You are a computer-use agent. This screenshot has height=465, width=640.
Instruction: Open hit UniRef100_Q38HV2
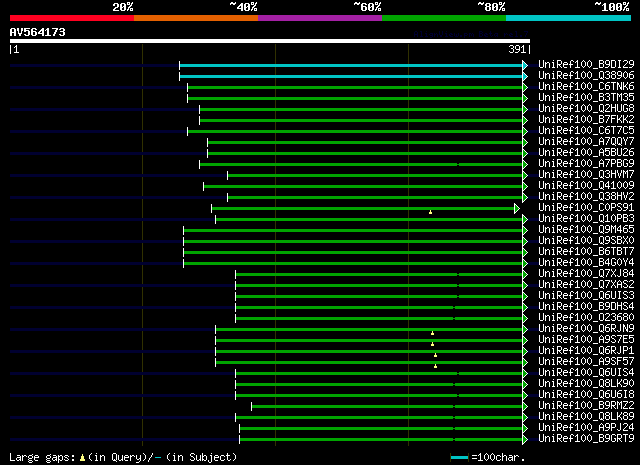click(586, 196)
